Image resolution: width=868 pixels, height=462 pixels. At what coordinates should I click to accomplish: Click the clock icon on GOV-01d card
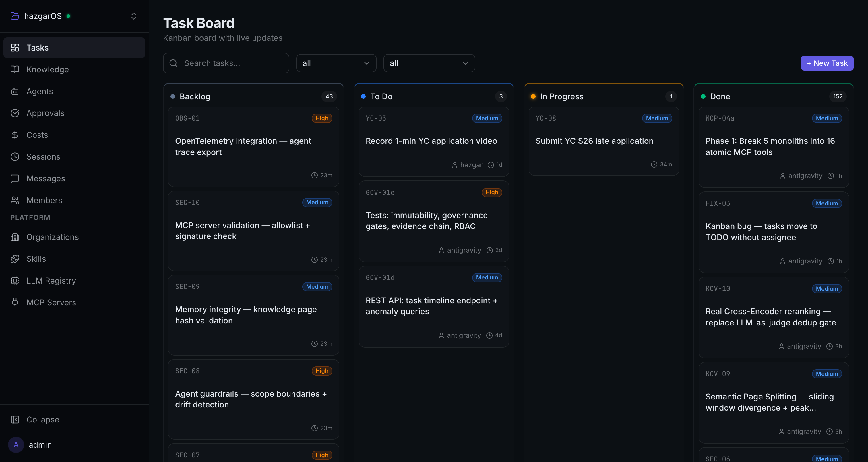pyautogui.click(x=489, y=335)
